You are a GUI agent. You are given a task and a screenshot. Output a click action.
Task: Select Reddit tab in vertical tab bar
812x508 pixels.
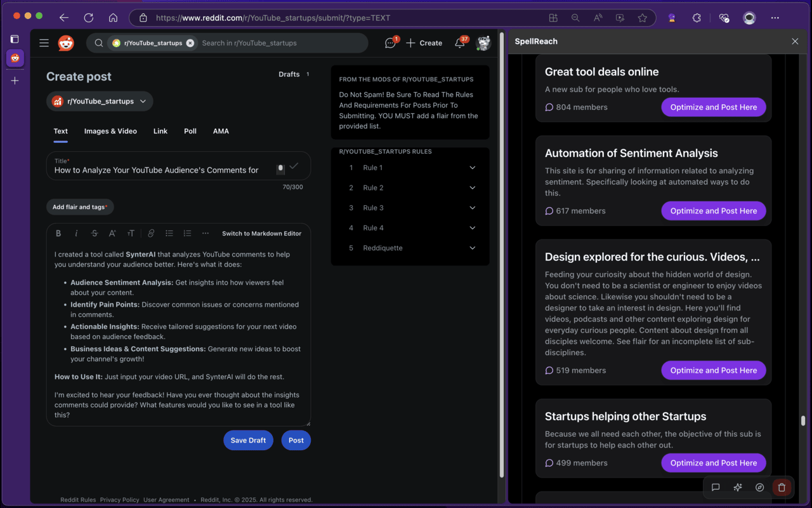coord(15,58)
